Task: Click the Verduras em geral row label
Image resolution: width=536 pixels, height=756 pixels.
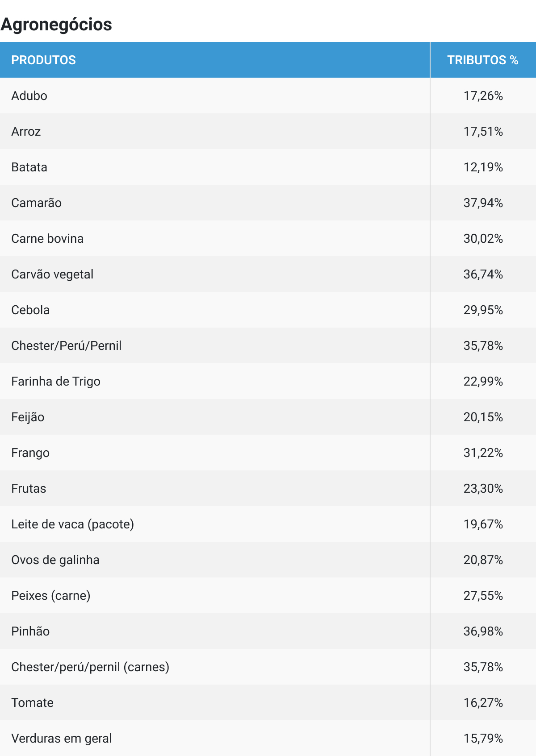Action: click(x=62, y=739)
